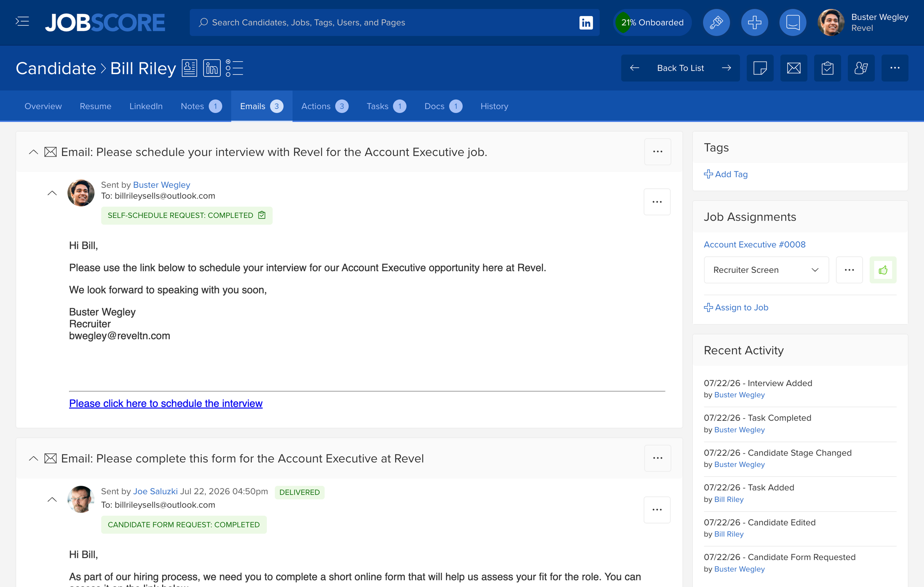This screenshot has height=587, width=924.
Task: Open job assignment more options ellipsis
Action: tap(849, 270)
